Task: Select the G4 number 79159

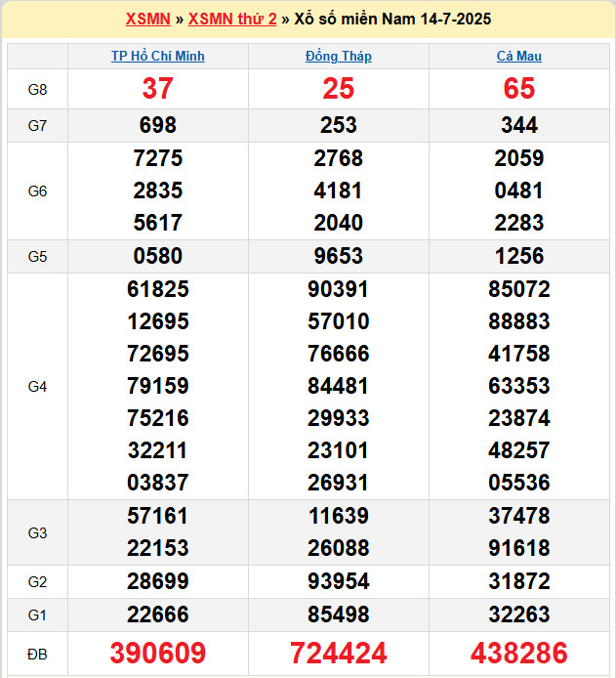Action: [x=158, y=386]
